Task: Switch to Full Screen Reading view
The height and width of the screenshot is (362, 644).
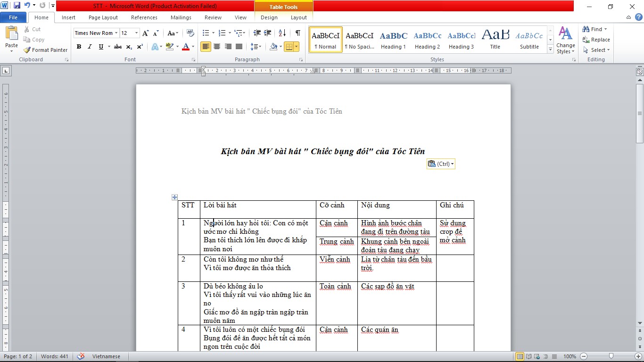Action: [x=529, y=356]
